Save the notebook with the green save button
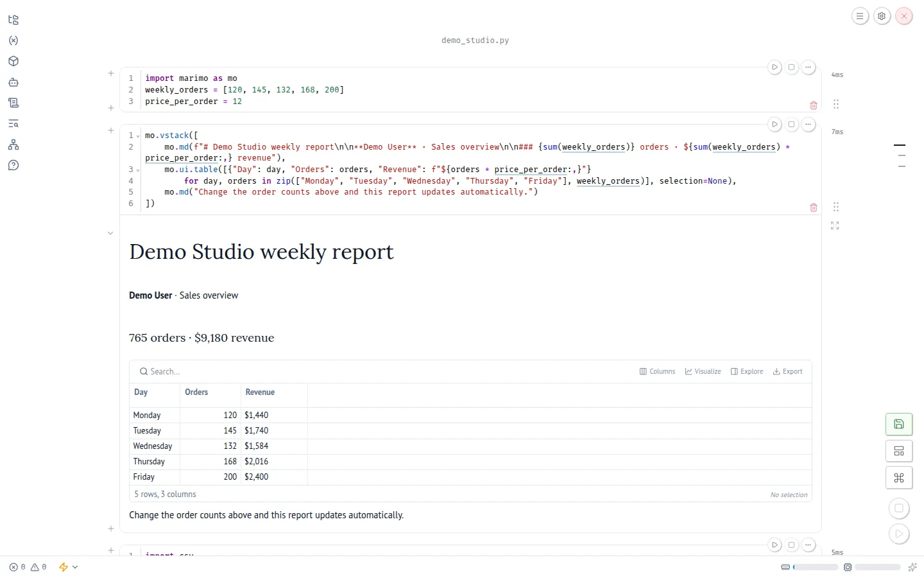The height and width of the screenshot is (578, 924). pyautogui.click(x=899, y=424)
